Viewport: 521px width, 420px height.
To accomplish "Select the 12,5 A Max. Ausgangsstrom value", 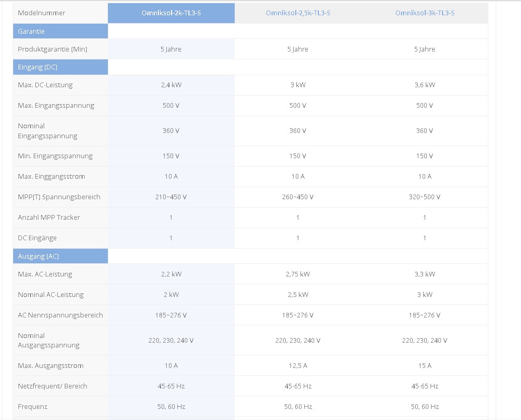I will tap(298, 366).
